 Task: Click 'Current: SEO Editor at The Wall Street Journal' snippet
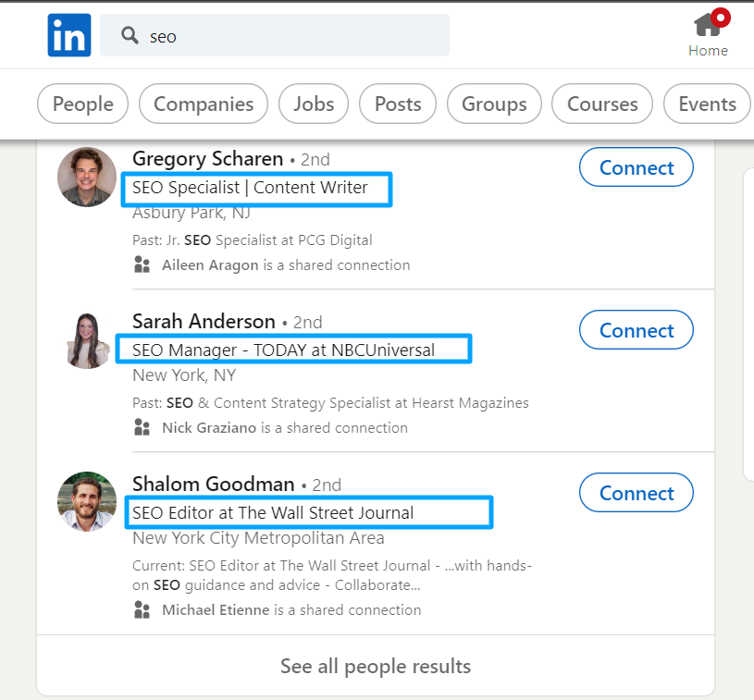(332, 575)
